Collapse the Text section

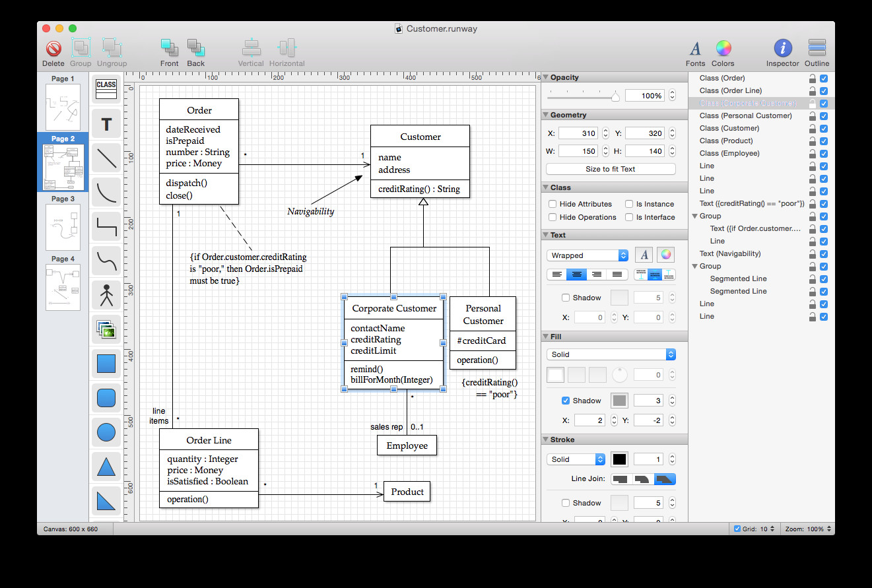coord(545,235)
